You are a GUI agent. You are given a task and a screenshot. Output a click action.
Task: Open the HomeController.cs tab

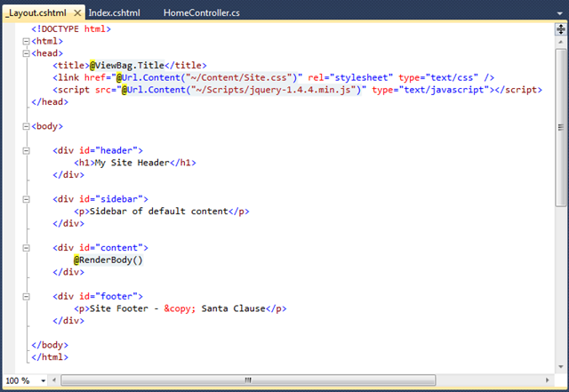202,13
